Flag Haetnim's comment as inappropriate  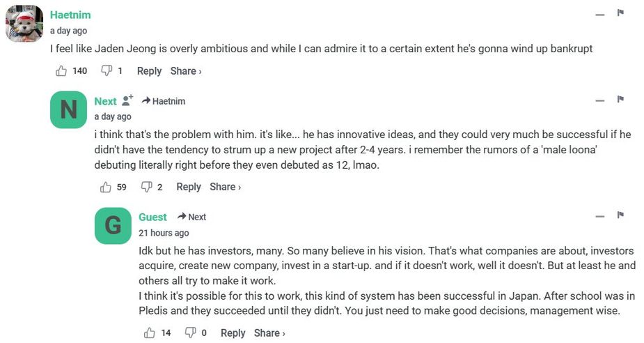tap(620, 13)
